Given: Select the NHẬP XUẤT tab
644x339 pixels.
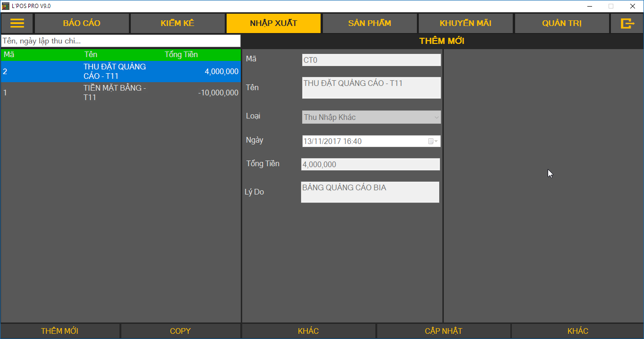Looking at the screenshot, I should [273, 23].
